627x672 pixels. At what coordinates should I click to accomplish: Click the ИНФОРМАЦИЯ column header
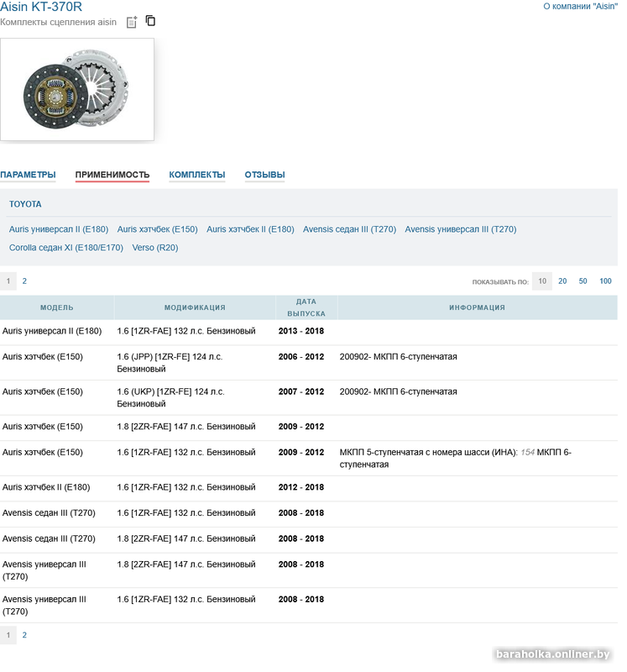[x=477, y=307]
